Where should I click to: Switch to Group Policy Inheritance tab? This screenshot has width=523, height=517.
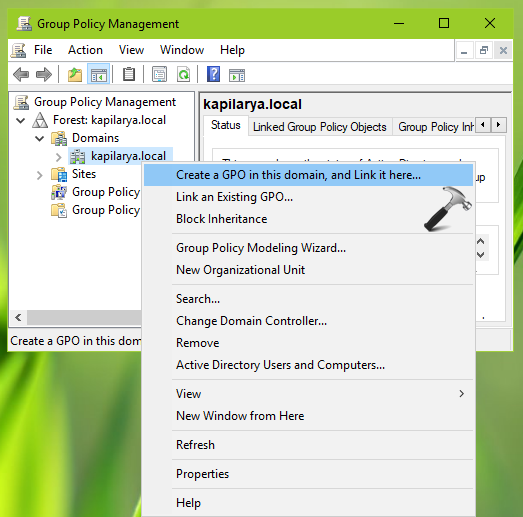[x=435, y=127]
